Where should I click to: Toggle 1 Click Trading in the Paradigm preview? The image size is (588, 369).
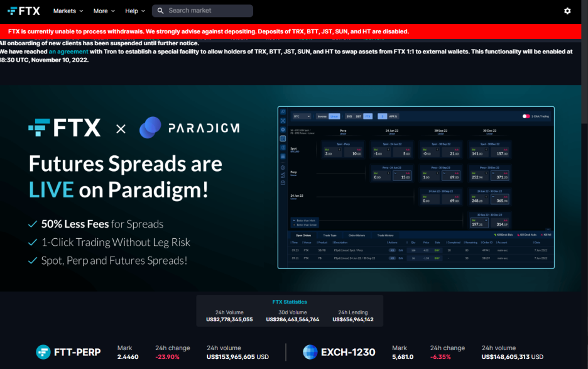526,116
